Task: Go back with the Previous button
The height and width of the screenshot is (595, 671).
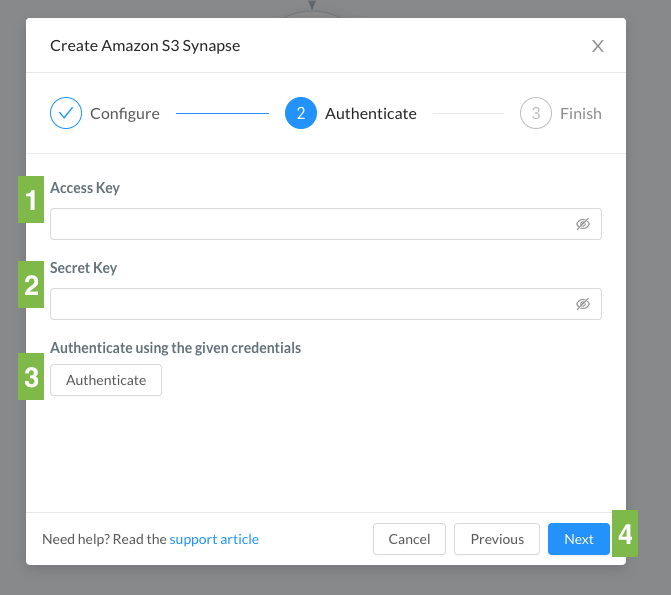Action: click(x=497, y=539)
